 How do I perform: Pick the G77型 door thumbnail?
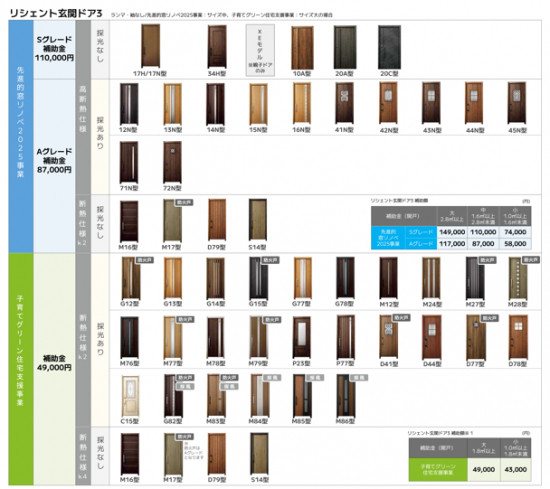click(x=303, y=278)
